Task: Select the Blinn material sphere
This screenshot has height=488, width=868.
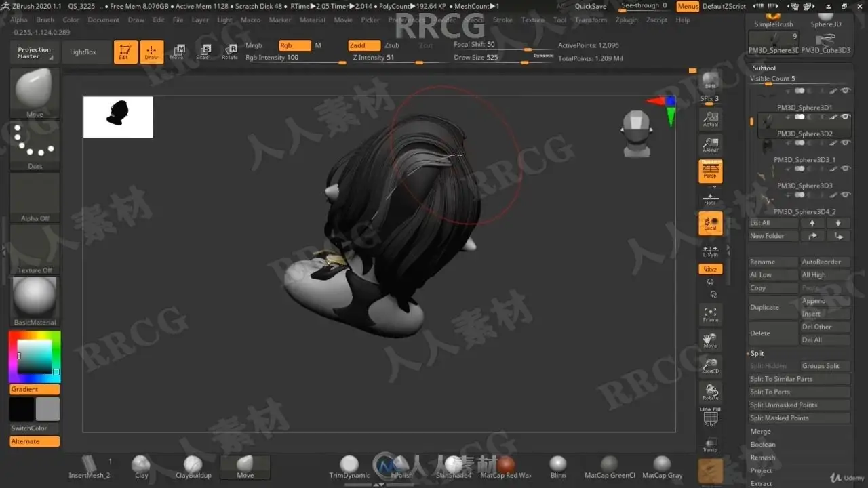Action: (557, 467)
